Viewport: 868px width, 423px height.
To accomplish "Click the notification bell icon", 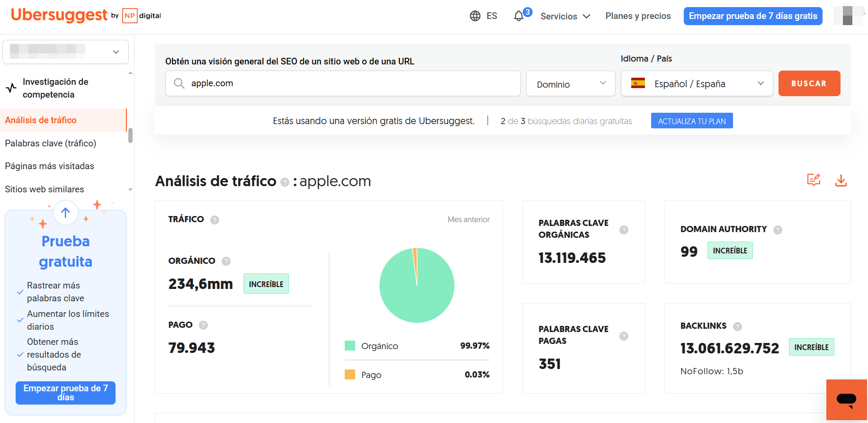I will [519, 16].
